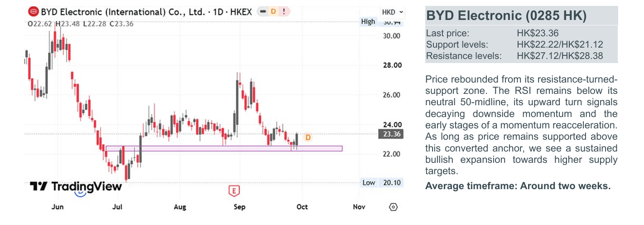Click the Aug label on time axis
The image size is (644, 225).
point(180,207)
